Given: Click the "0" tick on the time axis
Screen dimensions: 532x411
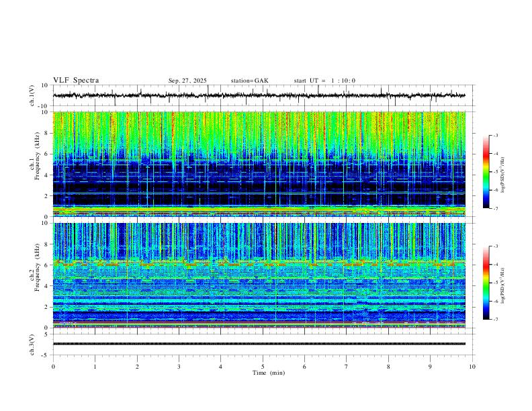Looking at the screenshot, I should click(x=53, y=367).
